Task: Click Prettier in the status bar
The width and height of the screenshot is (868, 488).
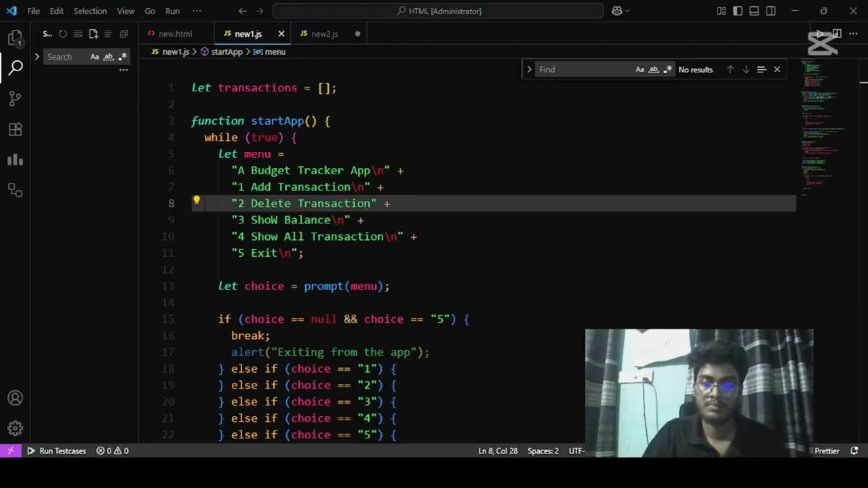Action: [827, 451]
